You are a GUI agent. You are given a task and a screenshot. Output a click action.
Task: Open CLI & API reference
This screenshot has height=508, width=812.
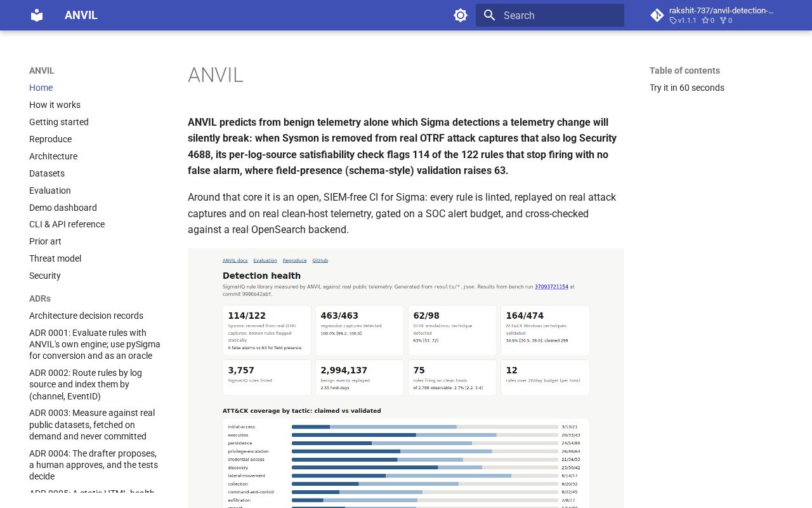[x=67, y=224]
